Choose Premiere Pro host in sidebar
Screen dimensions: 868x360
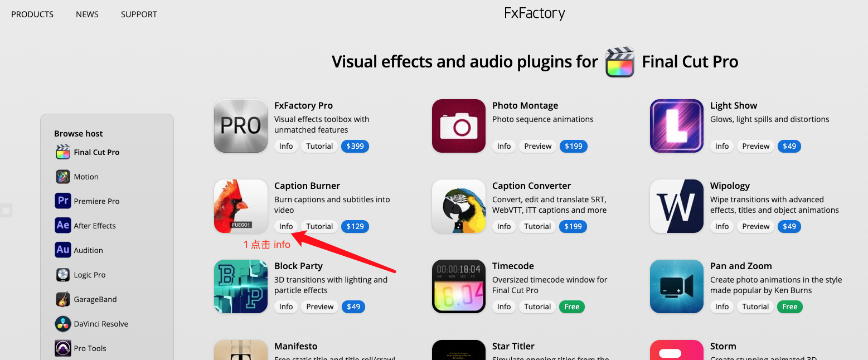click(x=88, y=201)
